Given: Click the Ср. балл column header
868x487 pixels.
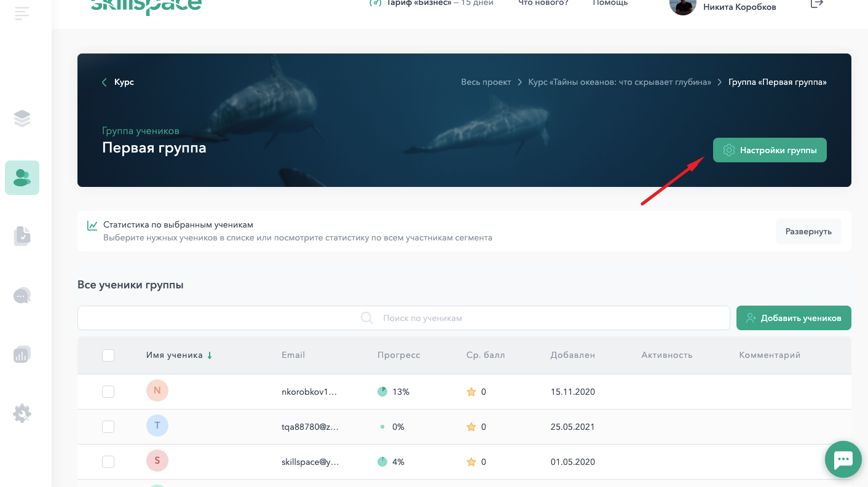Looking at the screenshot, I should tap(486, 355).
